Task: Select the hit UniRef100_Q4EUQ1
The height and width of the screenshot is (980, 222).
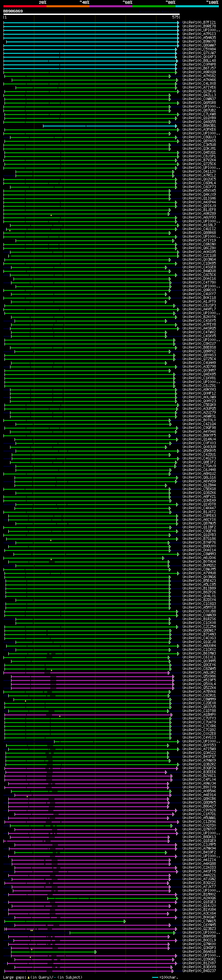Action: pyautogui.click(x=199, y=153)
